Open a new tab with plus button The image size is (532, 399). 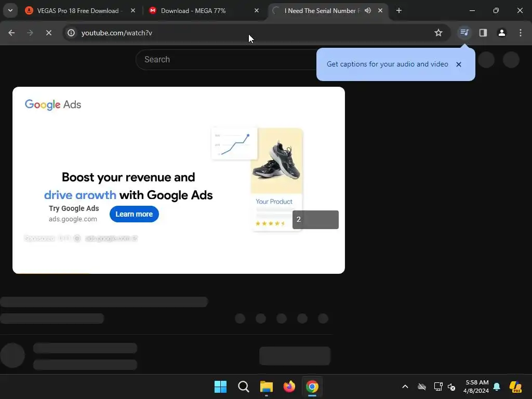[399, 11]
